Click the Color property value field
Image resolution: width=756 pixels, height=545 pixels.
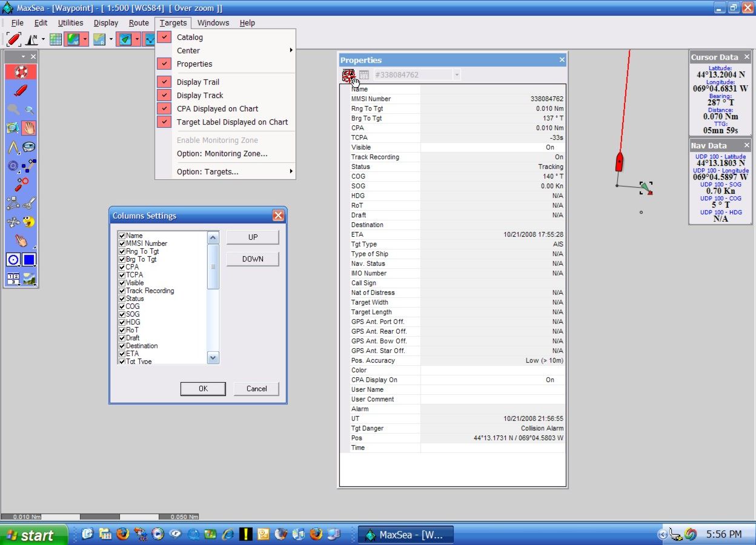492,370
